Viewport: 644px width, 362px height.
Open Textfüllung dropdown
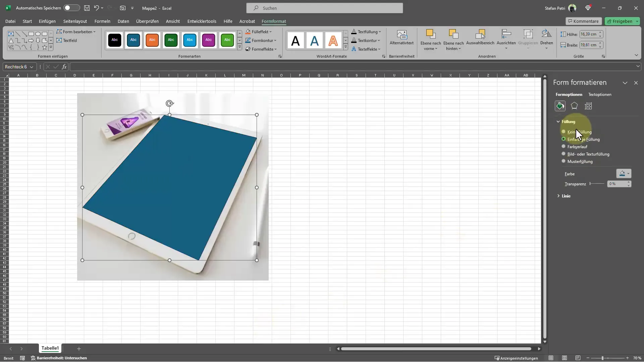click(366, 32)
